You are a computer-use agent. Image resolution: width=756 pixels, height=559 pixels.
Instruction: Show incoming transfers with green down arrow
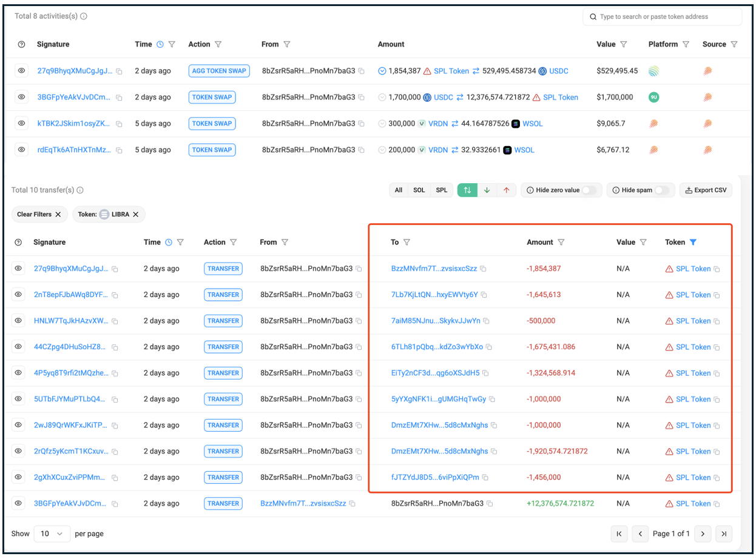(487, 190)
